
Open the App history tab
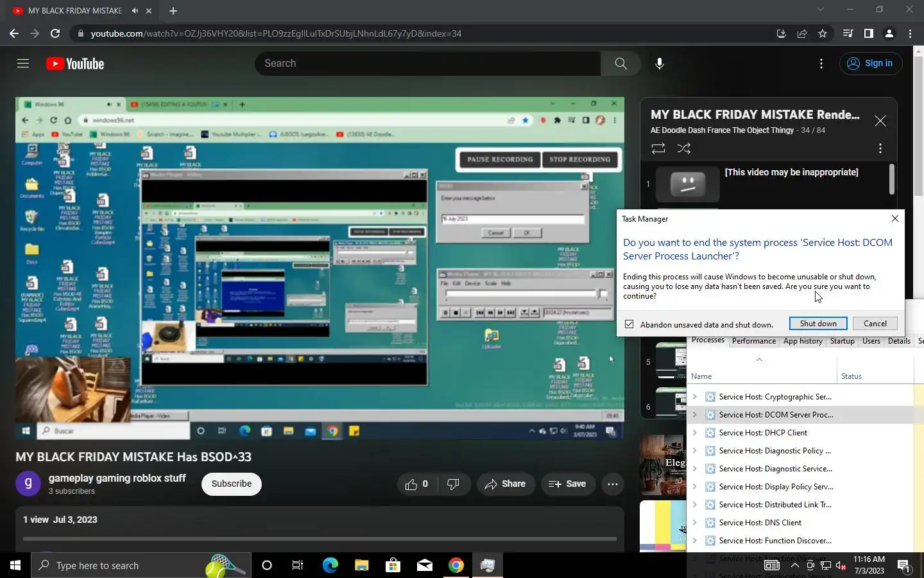[x=803, y=341]
